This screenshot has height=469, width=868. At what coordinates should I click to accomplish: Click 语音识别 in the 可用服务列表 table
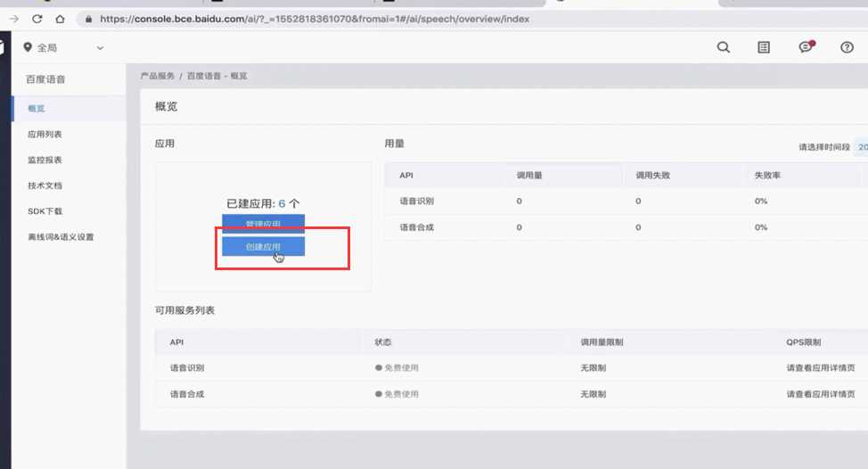(187, 367)
